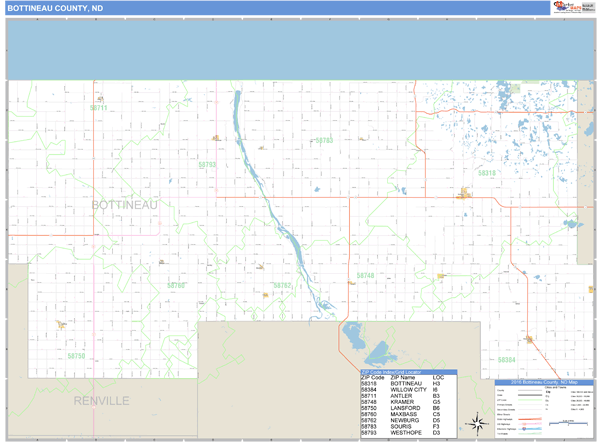Click the Bottineau city marker on the map
The width and height of the screenshot is (600, 442).
[x=464, y=194]
